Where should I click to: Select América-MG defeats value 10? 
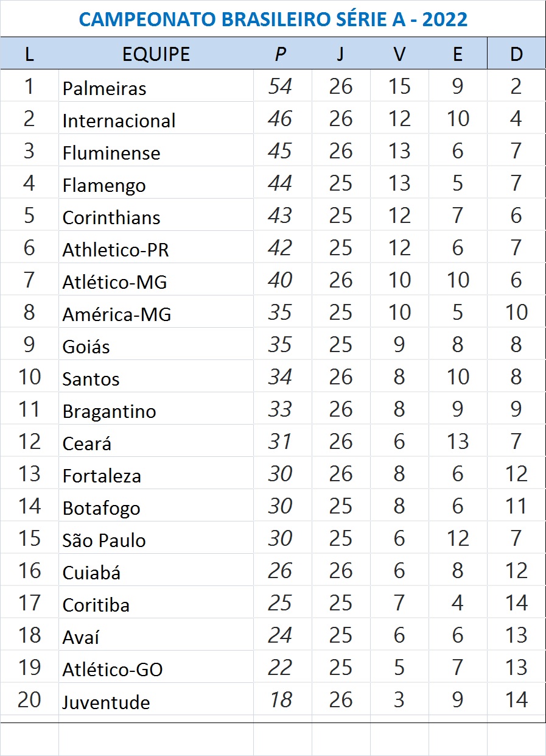(516, 312)
